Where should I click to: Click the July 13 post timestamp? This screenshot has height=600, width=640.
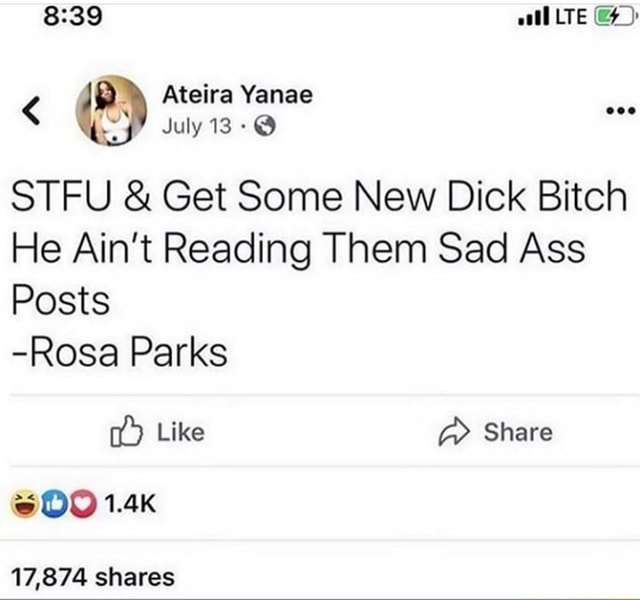(x=197, y=126)
